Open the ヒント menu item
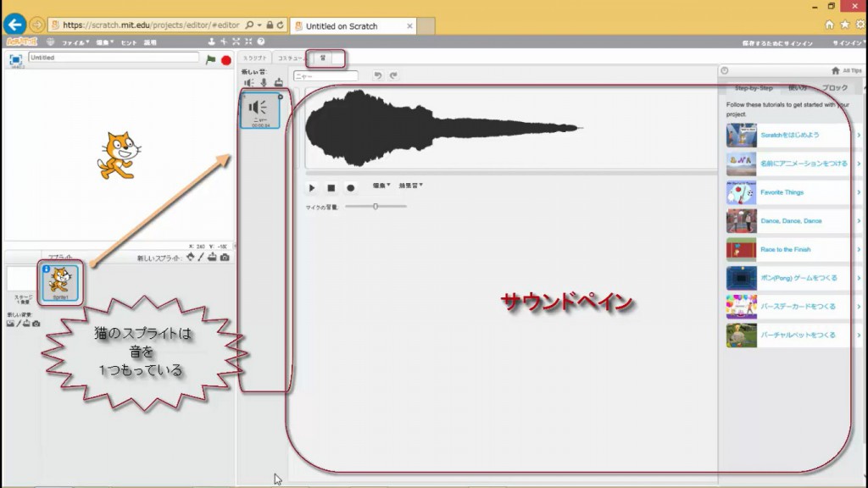This screenshot has height=488, width=868. coord(129,42)
